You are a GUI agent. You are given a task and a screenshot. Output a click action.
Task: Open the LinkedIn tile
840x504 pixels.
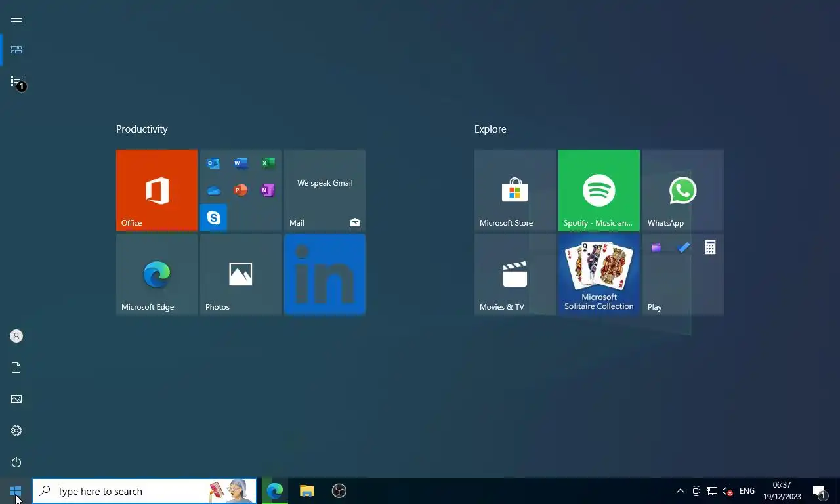325,274
